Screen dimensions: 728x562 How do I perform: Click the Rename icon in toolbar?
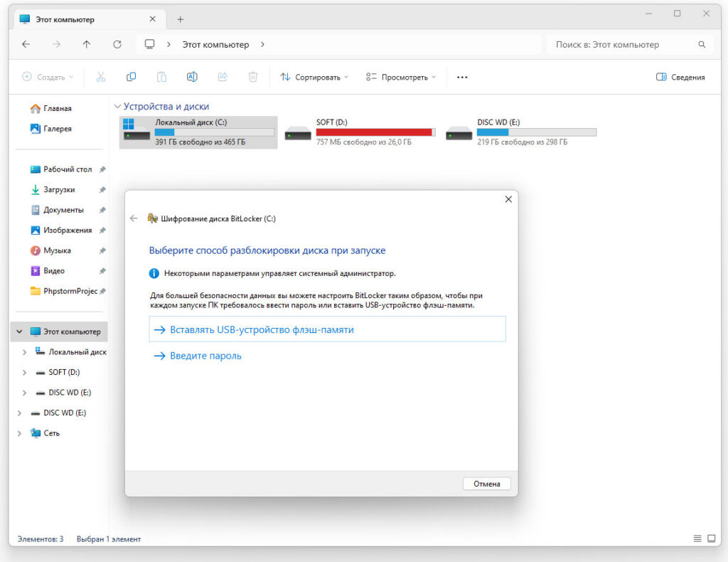[x=192, y=77]
